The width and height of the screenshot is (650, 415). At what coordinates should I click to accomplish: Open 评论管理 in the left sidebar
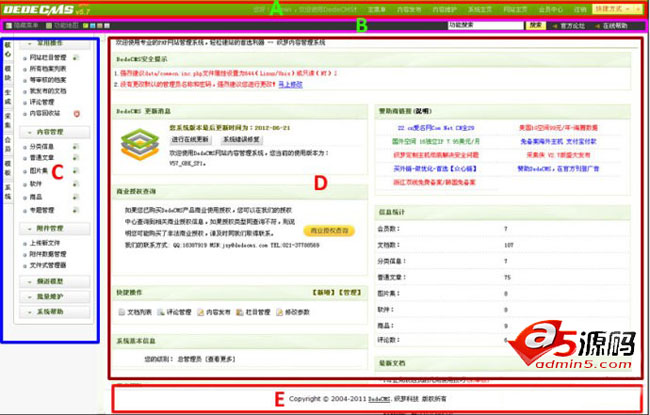42,102
